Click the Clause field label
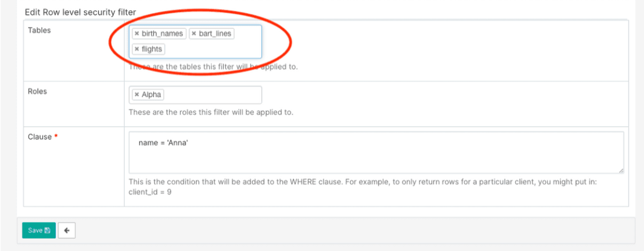Screen dimensions: 644x251 pyautogui.click(x=40, y=137)
